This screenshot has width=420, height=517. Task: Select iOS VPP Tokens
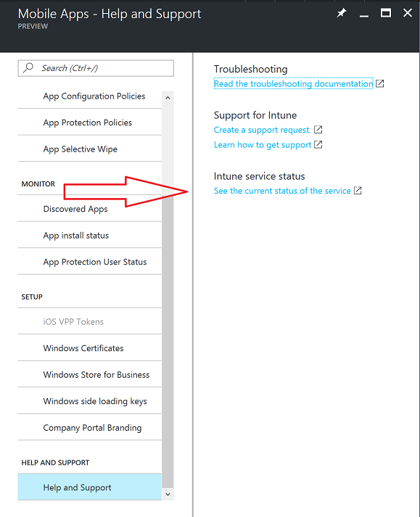click(x=89, y=321)
